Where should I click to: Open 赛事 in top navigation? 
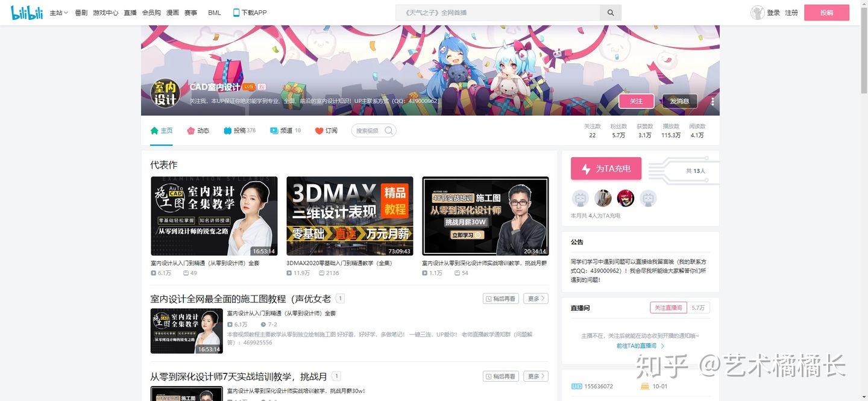pyautogui.click(x=191, y=13)
